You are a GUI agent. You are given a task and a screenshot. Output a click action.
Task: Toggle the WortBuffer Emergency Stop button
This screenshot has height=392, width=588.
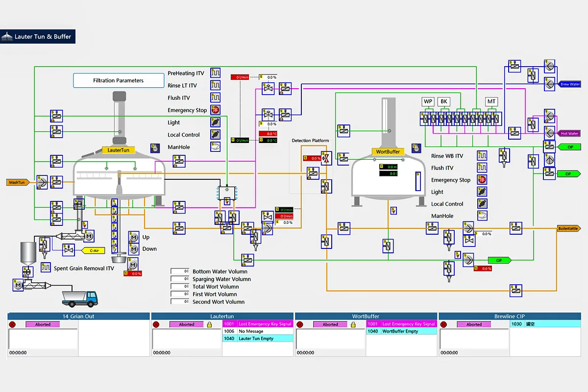pos(482,180)
